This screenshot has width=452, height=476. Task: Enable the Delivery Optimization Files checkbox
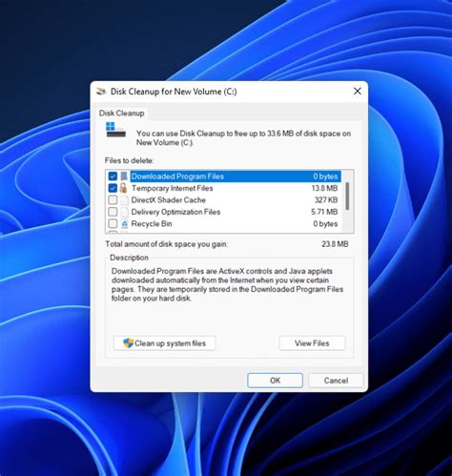pyautogui.click(x=113, y=212)
